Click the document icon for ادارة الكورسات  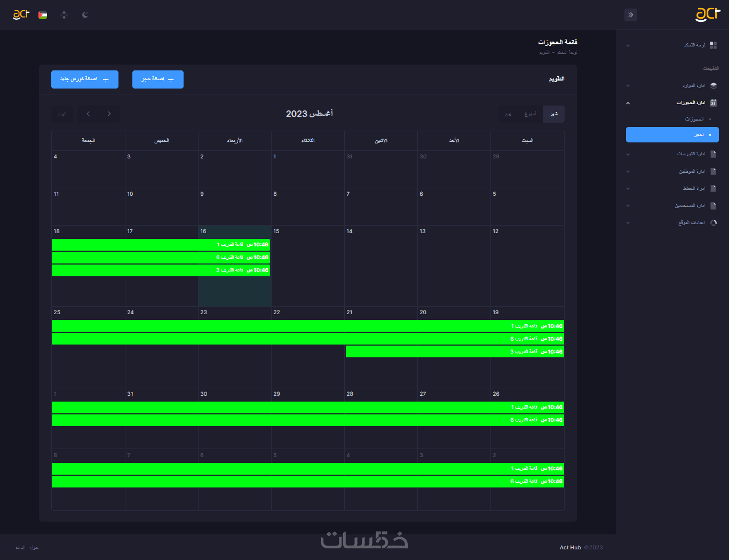click(x=714, y=154)
